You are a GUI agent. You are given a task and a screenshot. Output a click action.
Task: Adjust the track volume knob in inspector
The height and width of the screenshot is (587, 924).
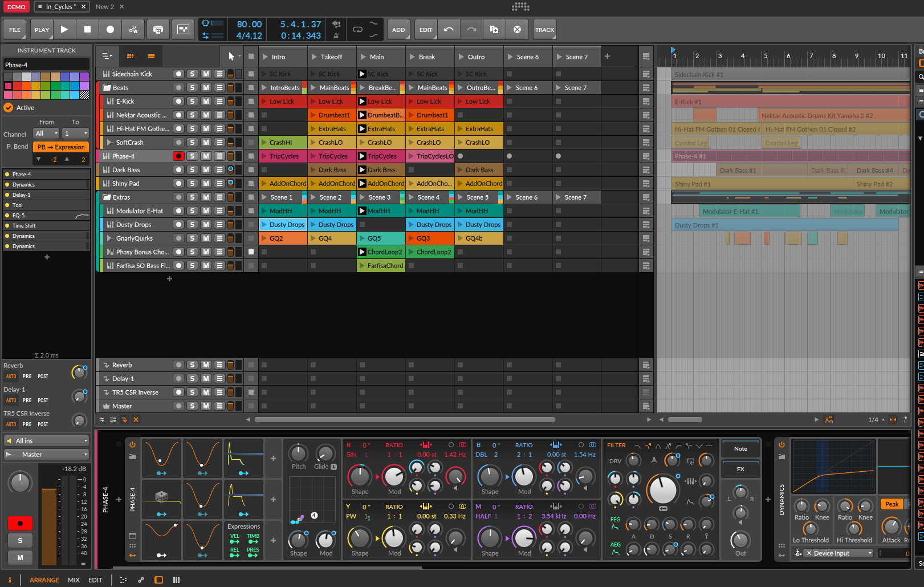click(21, 483)
